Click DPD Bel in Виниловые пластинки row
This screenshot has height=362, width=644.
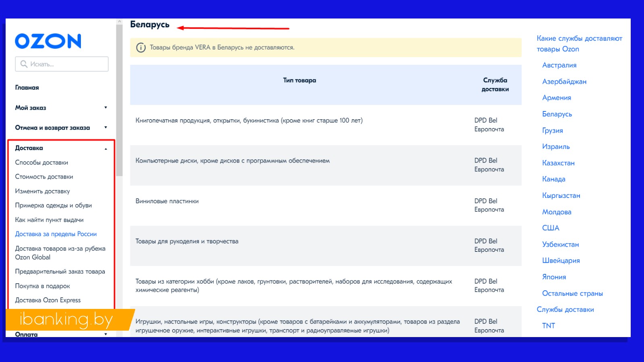pos(486,201)
